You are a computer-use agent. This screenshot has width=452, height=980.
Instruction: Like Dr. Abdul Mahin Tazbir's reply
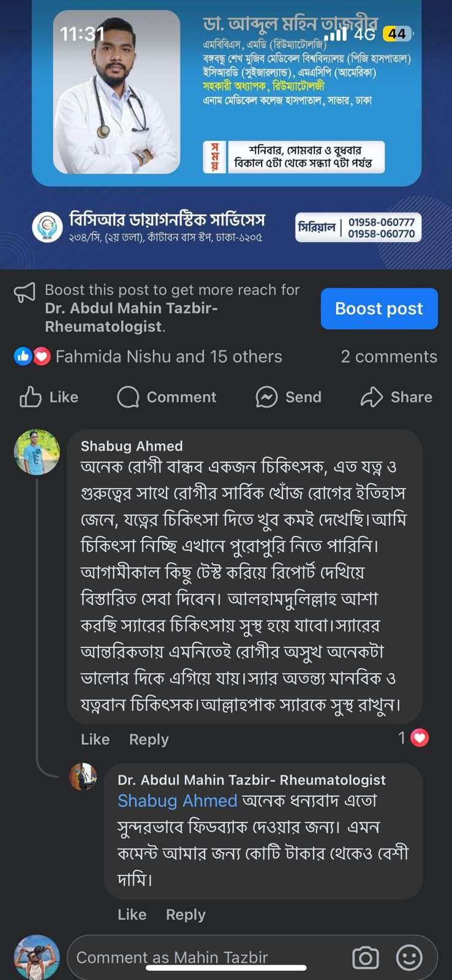132,914
